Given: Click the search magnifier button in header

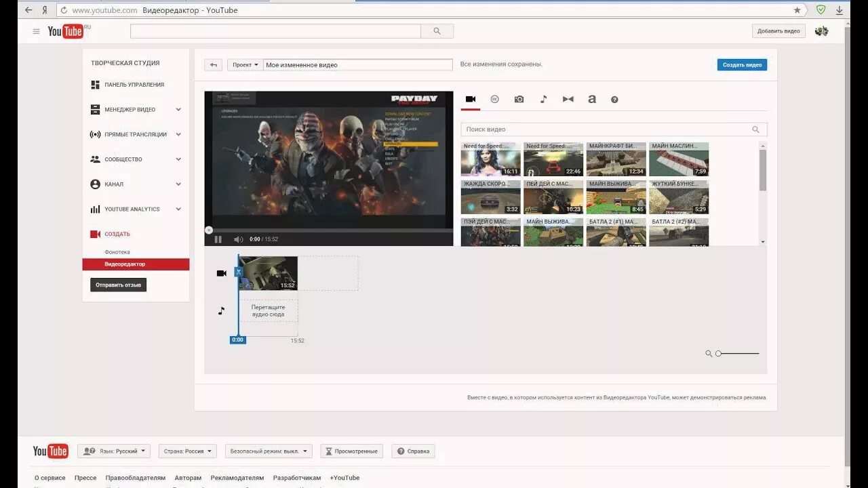Looking at the screenshot, I should coord(437,31).
